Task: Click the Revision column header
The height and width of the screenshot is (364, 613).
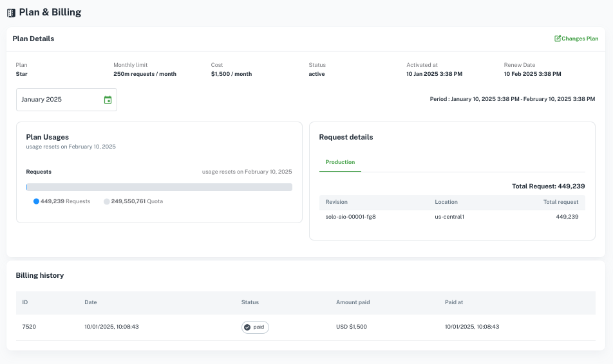Action: coord(336,202)
